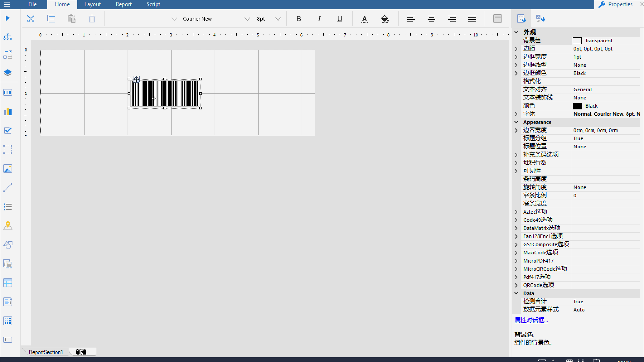Click the 检测合计 True value
The height and width of the screenshot is (362, 644).
click(606, 302)
